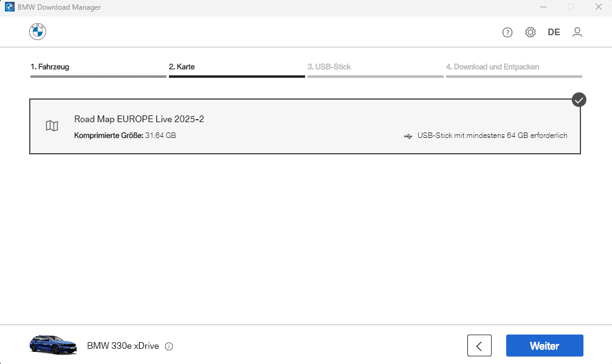The width and height of the screenshot is (612, 364).
Task: Go back with the left chevron button
Action: 480,346
